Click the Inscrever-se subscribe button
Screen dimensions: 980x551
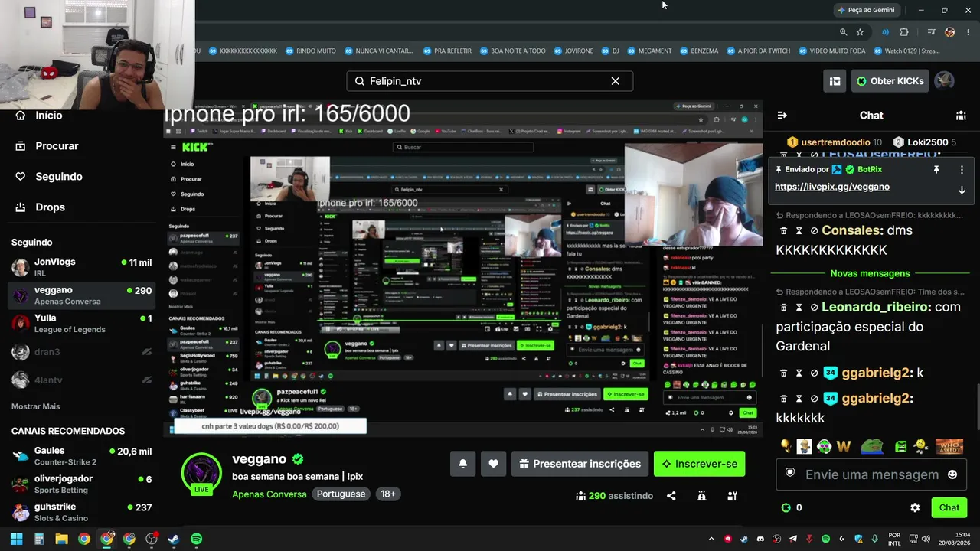pos(700,464)
